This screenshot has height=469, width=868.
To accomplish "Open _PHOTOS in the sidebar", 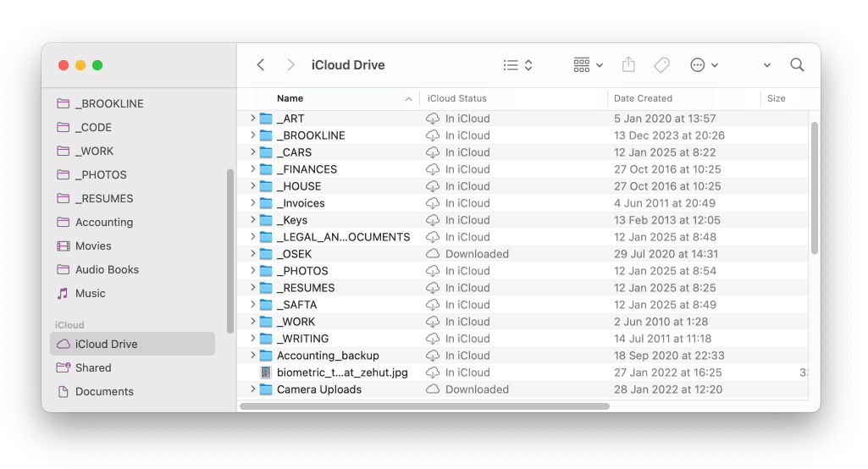I will click(x=101, y=175).
